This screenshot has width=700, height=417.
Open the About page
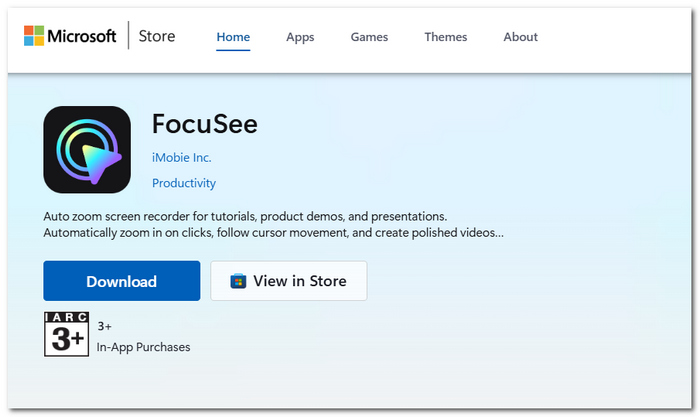(x=521, y=37)
